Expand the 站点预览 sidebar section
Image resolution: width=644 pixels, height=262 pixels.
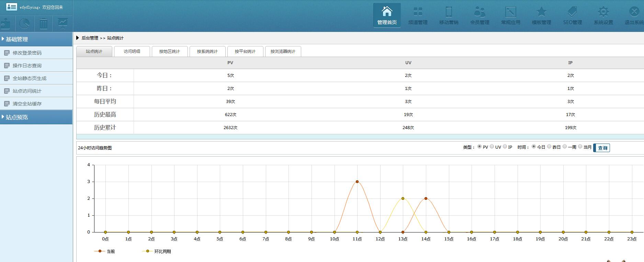click(x=16, y=117)
